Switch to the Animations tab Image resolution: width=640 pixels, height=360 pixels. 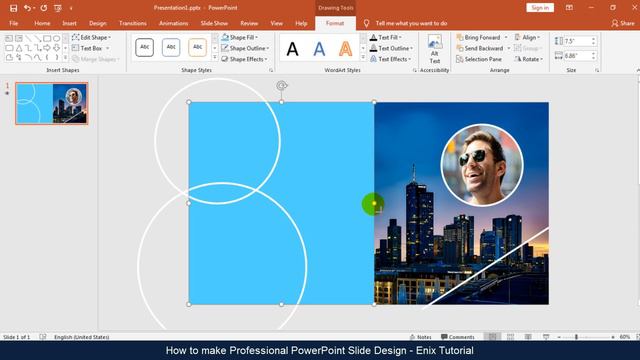[173, 23]
